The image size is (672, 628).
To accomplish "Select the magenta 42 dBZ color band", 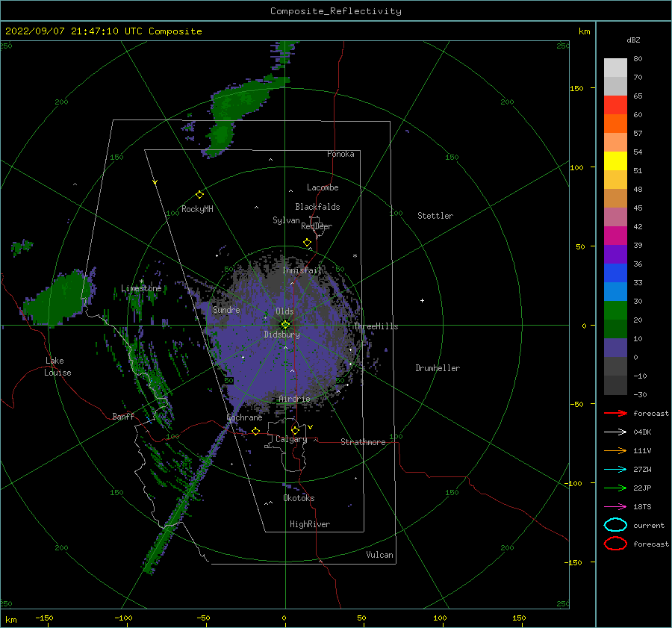I will click(x=615, y=235).
